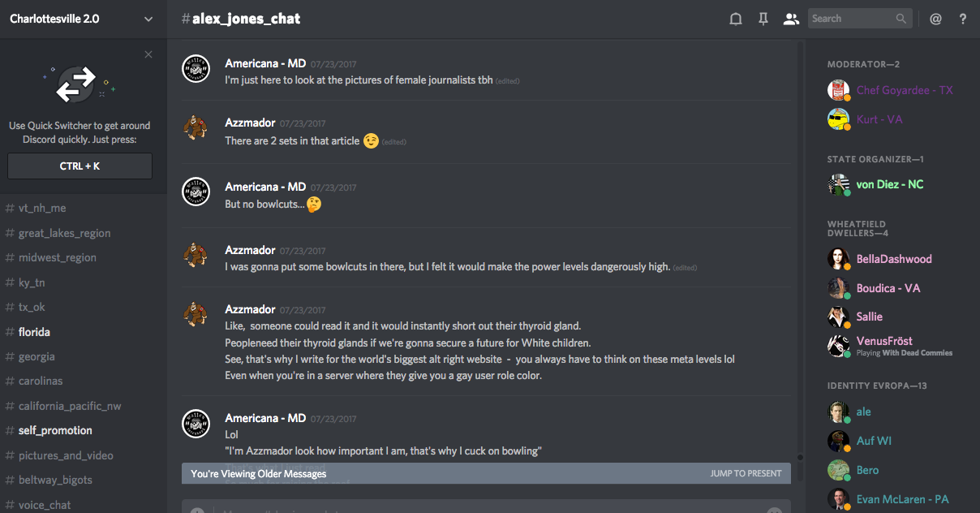Open von Diez - NC member profile
The image size is (980, 513).
coord(889,184)
